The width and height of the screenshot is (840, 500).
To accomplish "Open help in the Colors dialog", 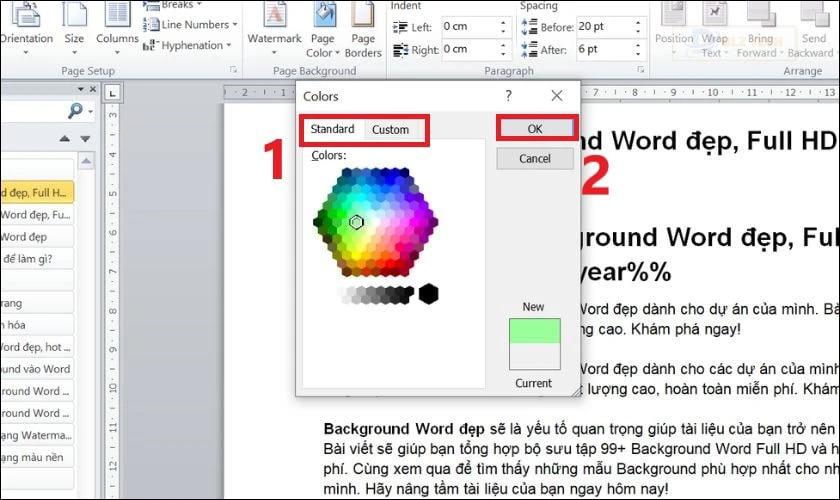I will [x=508, y=96].
